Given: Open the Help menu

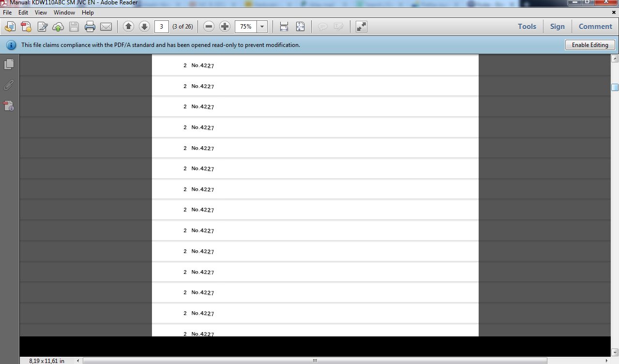Looking at the screenshot, I should tap(88, 13).
